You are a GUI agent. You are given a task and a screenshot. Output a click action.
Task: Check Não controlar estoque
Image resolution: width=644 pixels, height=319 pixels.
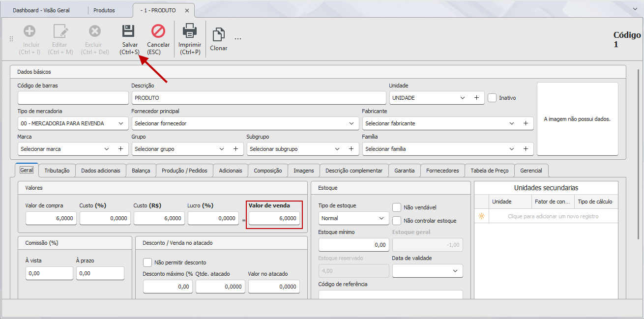pos(397,221)
